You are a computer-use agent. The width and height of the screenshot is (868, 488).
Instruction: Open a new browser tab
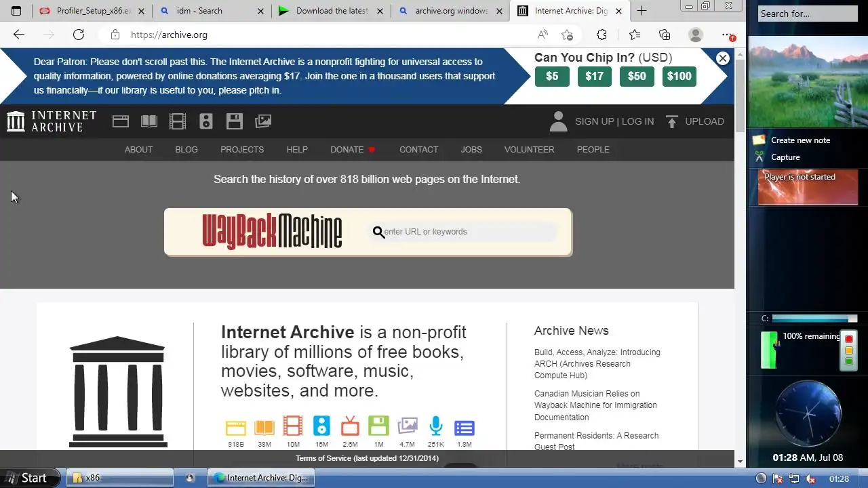[x=642, y=11]
